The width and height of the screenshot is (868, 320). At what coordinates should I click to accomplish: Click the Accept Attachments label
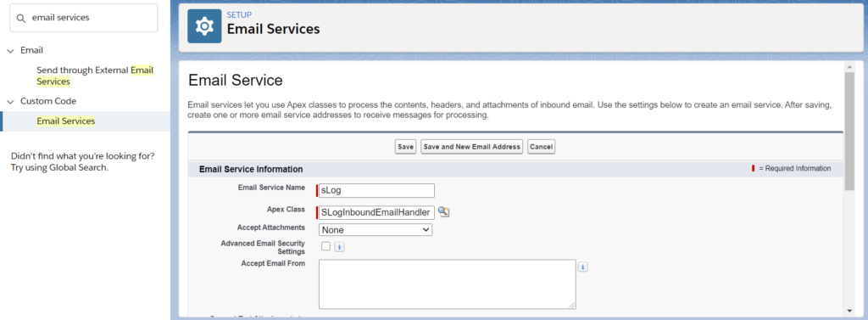270,227
